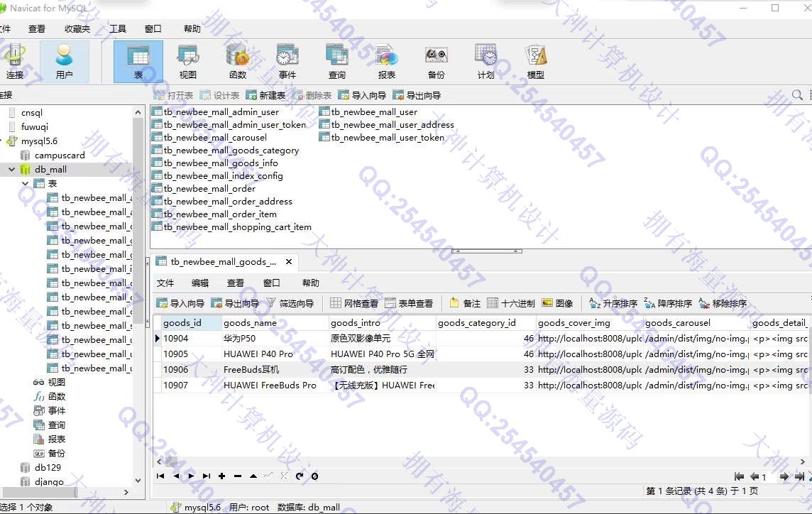Viewport: 812px width, 514px height.
Task: Open the 备份 (Backup) toolbar icon
Action: coord(436,61)
